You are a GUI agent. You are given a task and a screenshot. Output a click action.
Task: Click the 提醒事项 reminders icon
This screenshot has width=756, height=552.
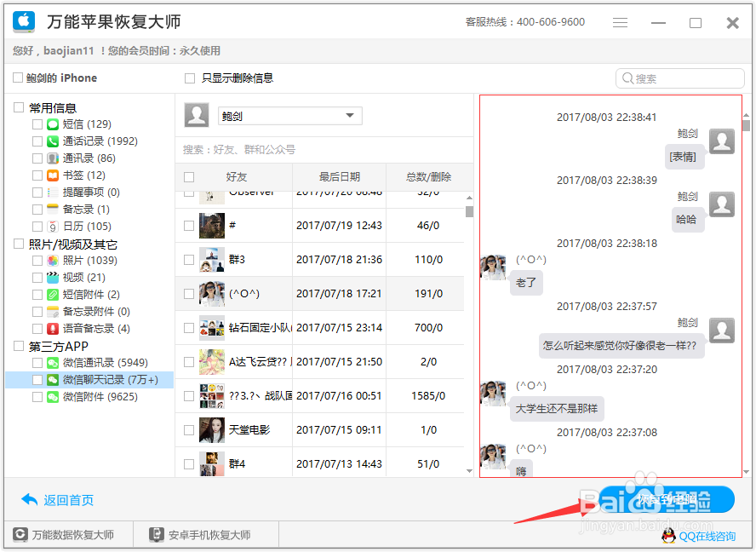pos(53,193)
